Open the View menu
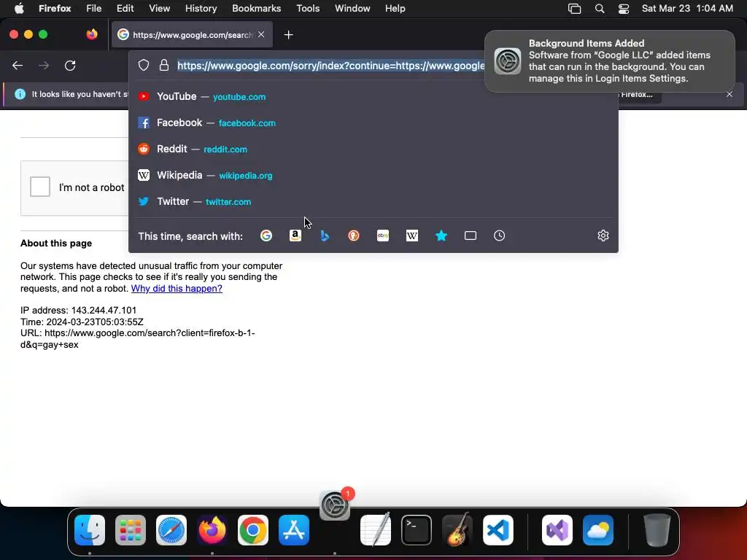This screenshot has width=747, height=560. (159, 8)
